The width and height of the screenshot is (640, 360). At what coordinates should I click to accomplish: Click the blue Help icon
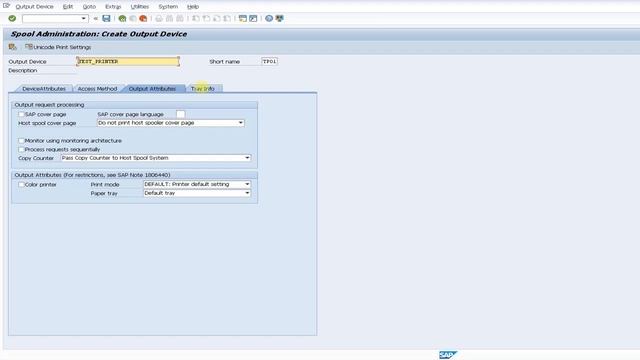pyautogui.click(x=269, y=18)
